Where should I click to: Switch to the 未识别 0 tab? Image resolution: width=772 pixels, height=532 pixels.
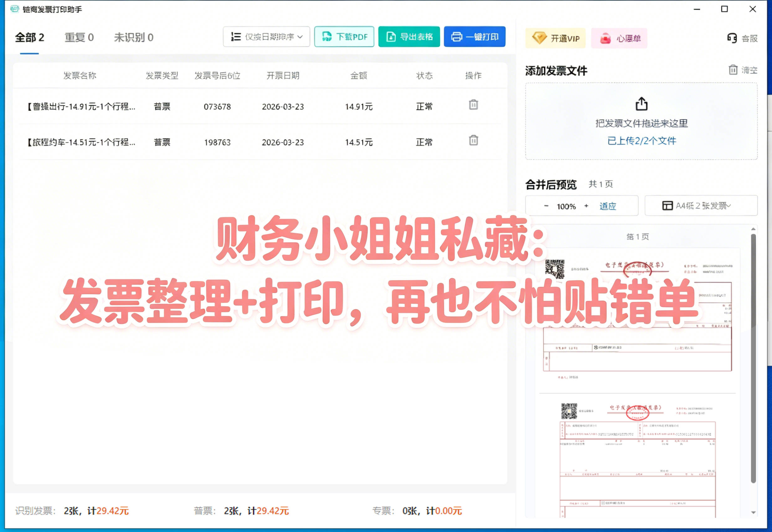click(x=134, y=37)
